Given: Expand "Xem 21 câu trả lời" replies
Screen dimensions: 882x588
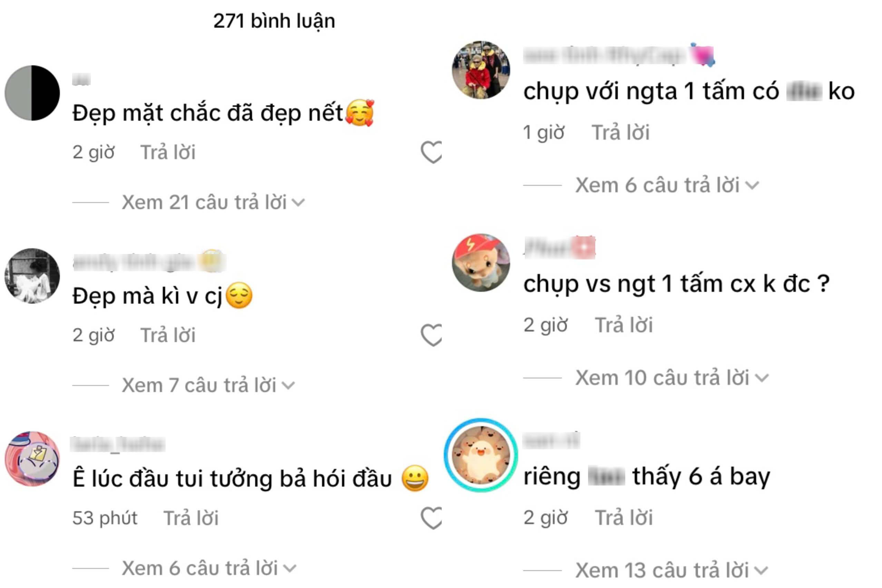Looking at the screenshot, I should pos(213,203).
